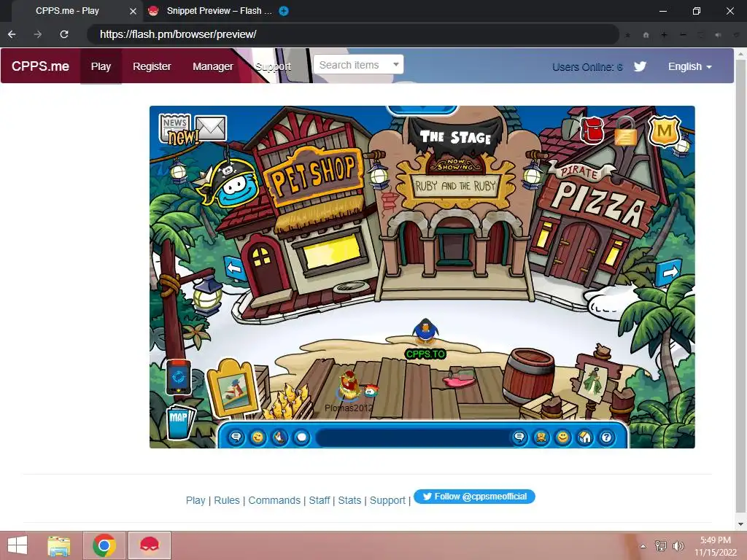Click the snowball throw icon

pyautogui.click(x=301, y=437)
